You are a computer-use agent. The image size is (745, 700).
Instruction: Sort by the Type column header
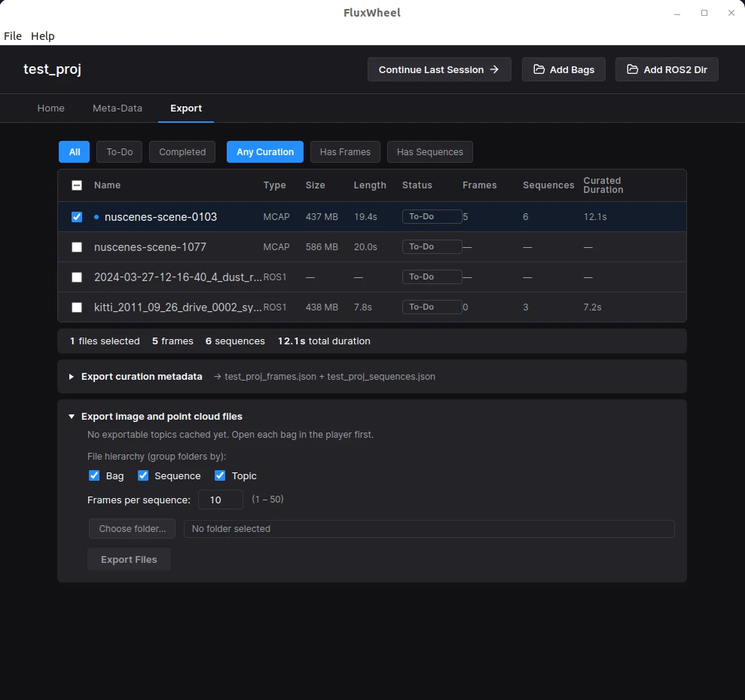click(275, 185)
